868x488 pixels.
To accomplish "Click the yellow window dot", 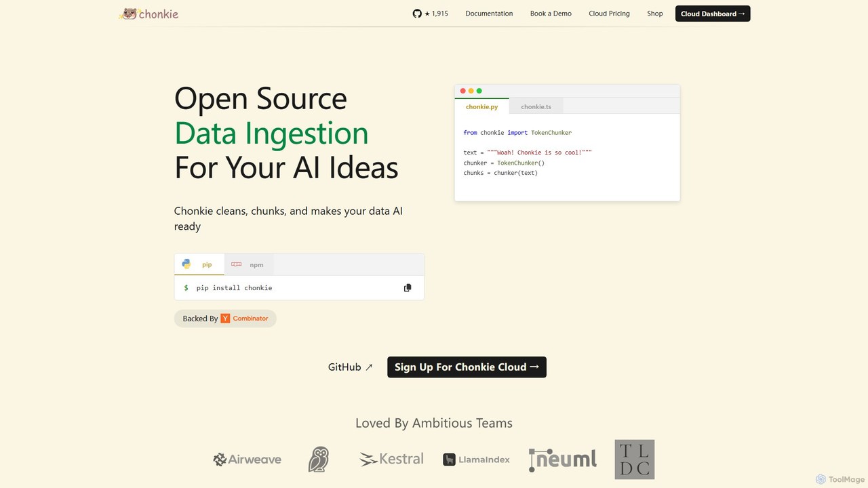I will [x=471, y=91].
